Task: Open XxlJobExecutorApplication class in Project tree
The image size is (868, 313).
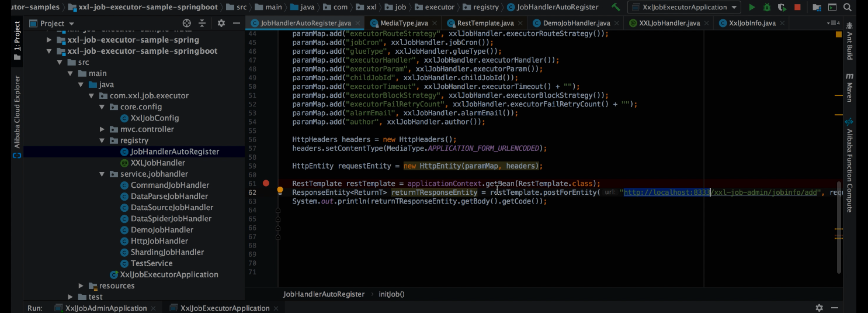Action: coord(164,274)
